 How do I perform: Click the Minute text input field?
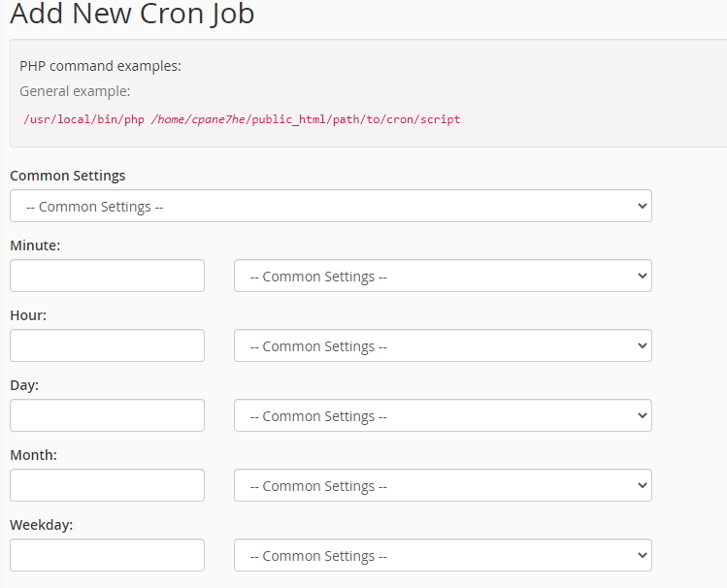pos(107,276)
